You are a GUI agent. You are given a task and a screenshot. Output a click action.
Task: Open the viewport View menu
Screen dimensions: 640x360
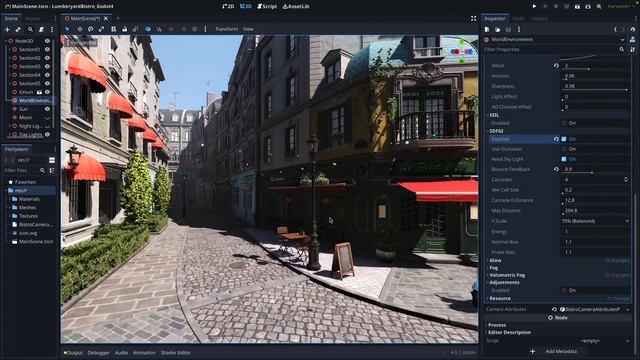(248, 29)
